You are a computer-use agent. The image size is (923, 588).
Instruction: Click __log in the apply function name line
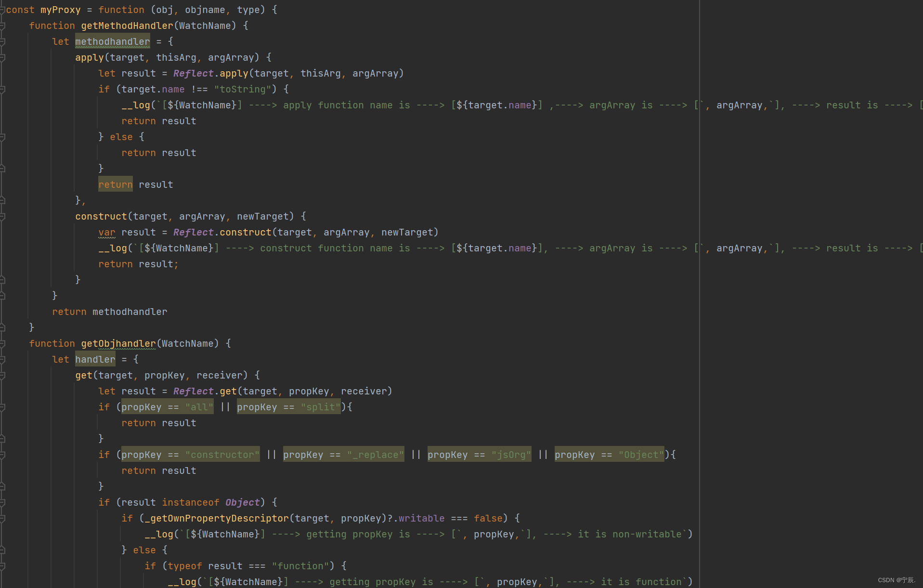pyautogui.click(x=136, y=105)
